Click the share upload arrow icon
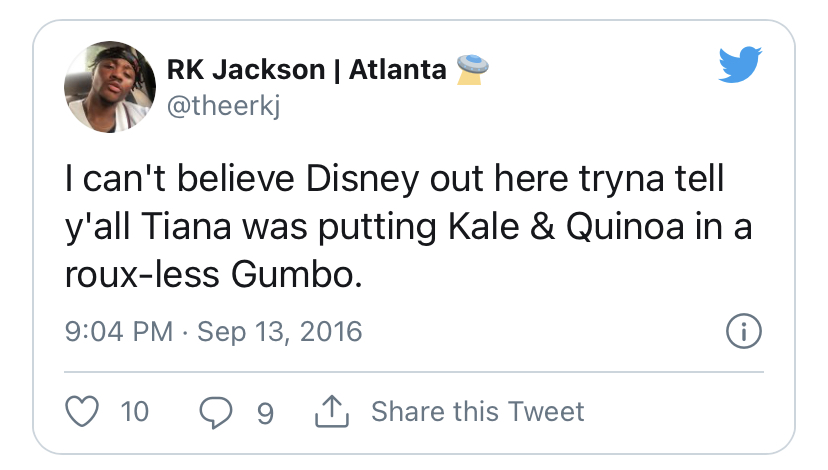 [x=329, y=410]
